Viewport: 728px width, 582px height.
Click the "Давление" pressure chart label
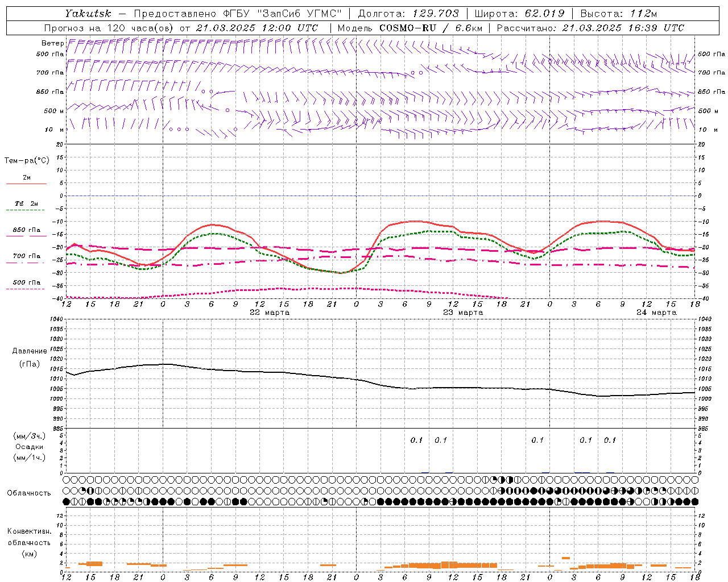pos(30,351)
